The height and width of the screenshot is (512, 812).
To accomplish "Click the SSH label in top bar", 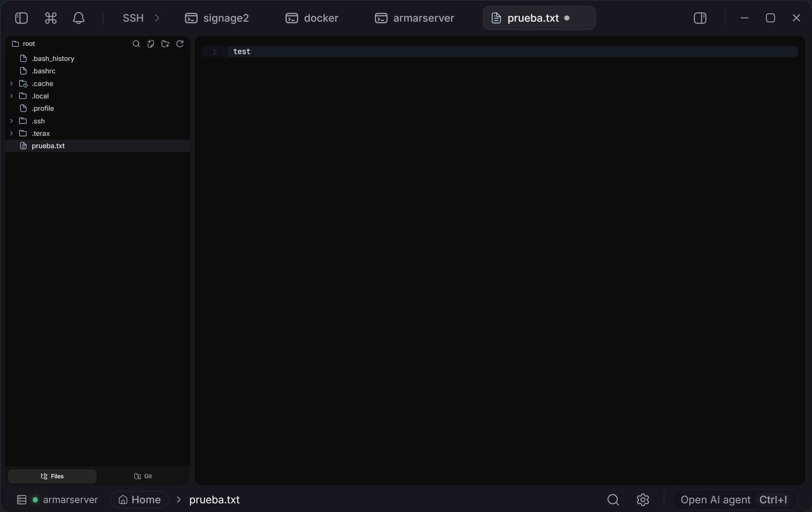I will pyautogui.click(x=133, y=18).
